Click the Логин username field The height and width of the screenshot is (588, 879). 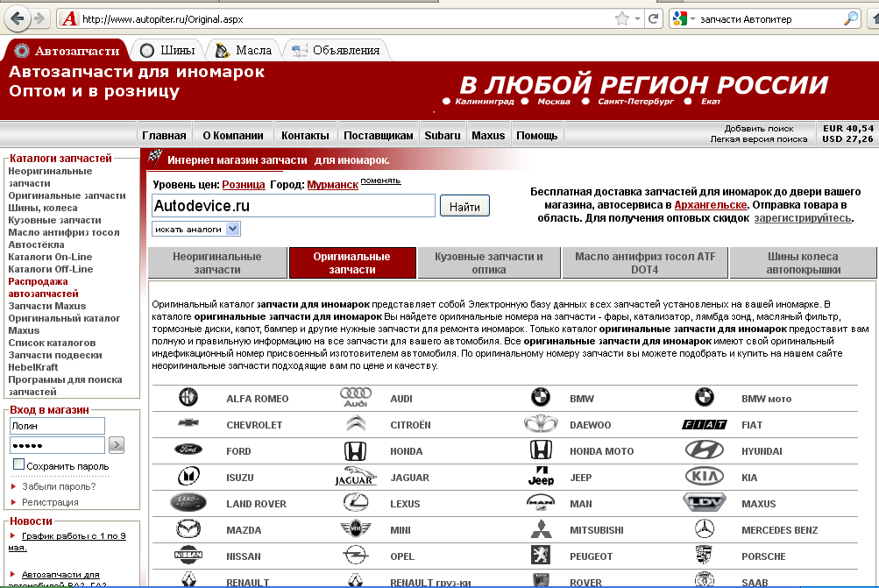coord(57,426)
